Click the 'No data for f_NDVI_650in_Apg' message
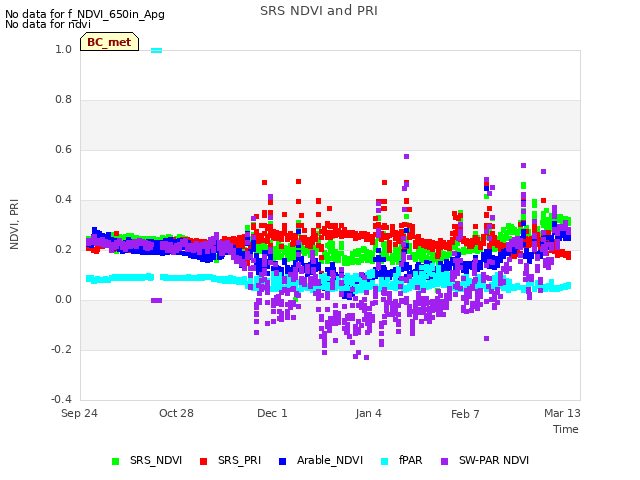 click(x=85, y=14)
